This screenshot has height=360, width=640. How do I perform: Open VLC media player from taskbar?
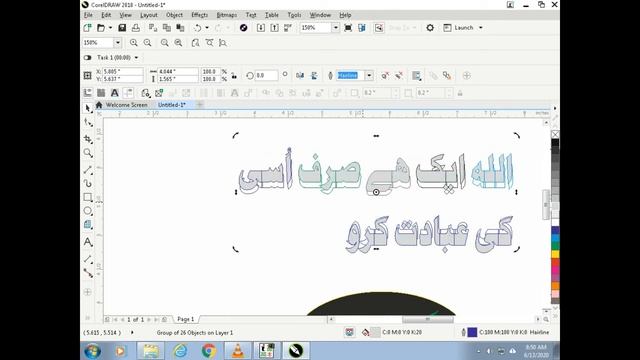tap(238, 351)
